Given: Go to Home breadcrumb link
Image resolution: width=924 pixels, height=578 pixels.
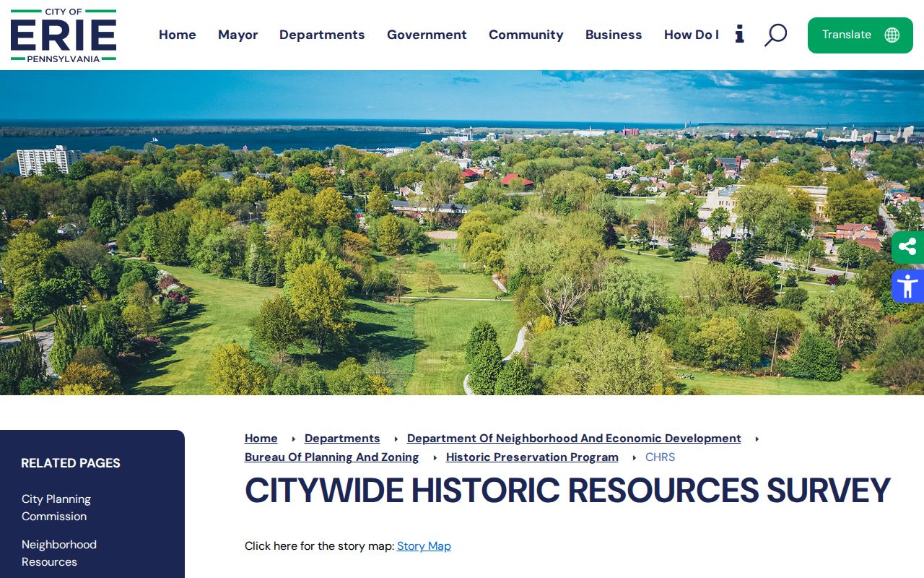Looking at the screenshot, I should point(261,439).
